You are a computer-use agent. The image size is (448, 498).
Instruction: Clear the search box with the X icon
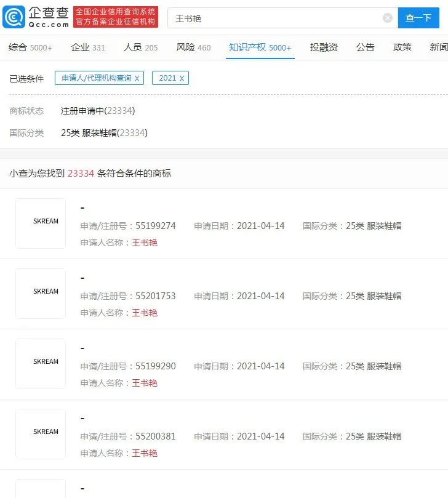coord(387,18)
